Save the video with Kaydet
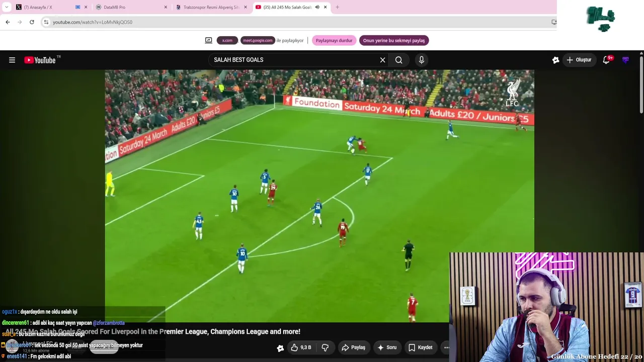Screen dimensions: 644x362 click(421, 347)
